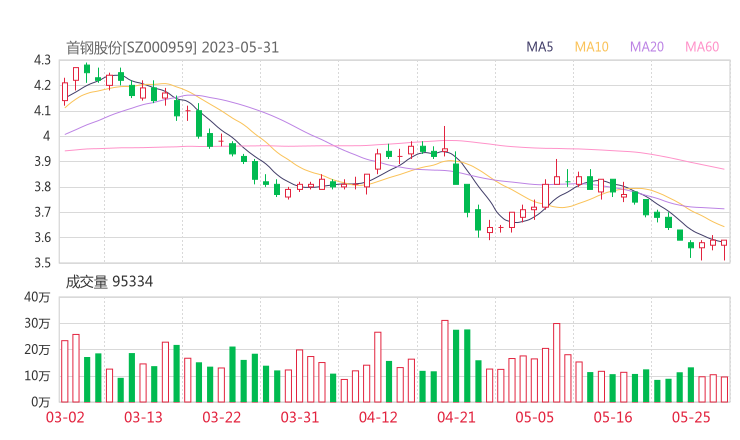Viewport: 740px width, 440px height.
Task: Click the 4.3 price axis label
Action: 42,60
